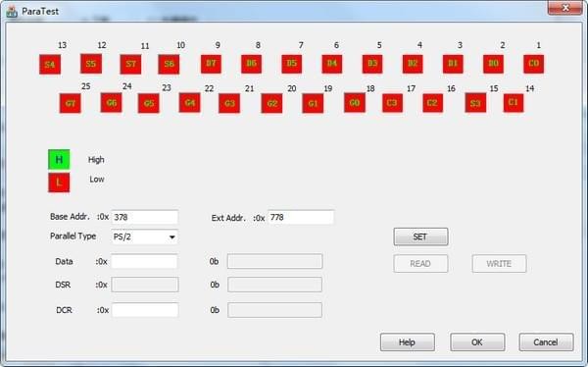Open the Parallel Type dropdown

(x=145, y=237)
